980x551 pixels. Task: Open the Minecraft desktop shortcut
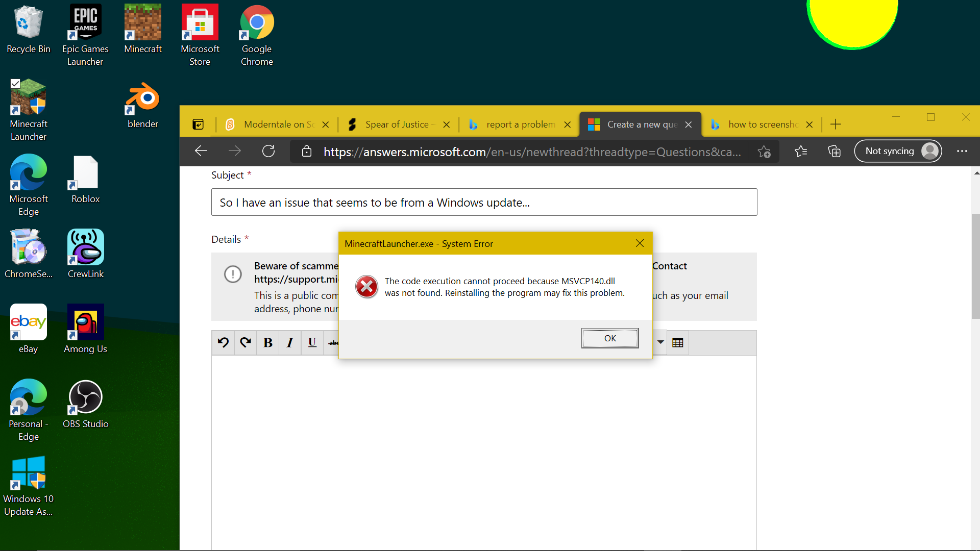coord(143,29)
